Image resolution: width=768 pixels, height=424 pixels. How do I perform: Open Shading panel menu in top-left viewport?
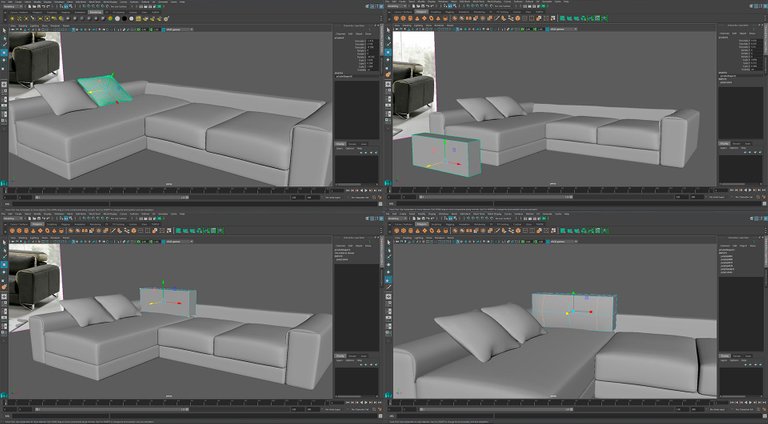(x=23, y=25)
